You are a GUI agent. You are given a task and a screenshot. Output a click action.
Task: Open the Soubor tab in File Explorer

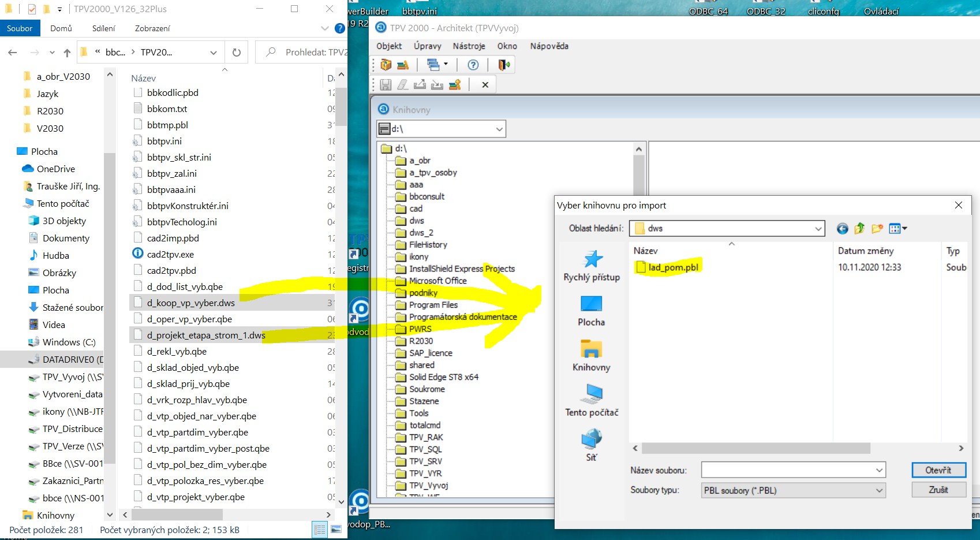pos(20,28)
